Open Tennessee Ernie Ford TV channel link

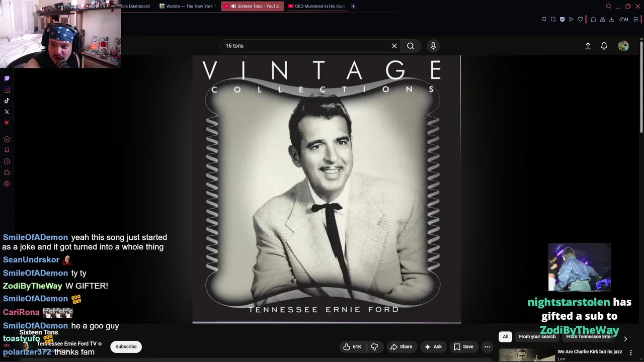coord(66,344)
